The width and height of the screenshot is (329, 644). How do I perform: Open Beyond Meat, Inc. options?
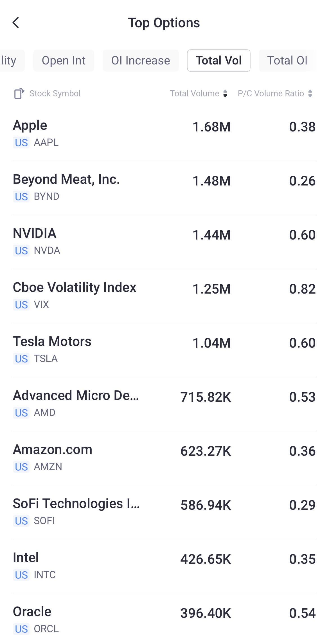164,187
